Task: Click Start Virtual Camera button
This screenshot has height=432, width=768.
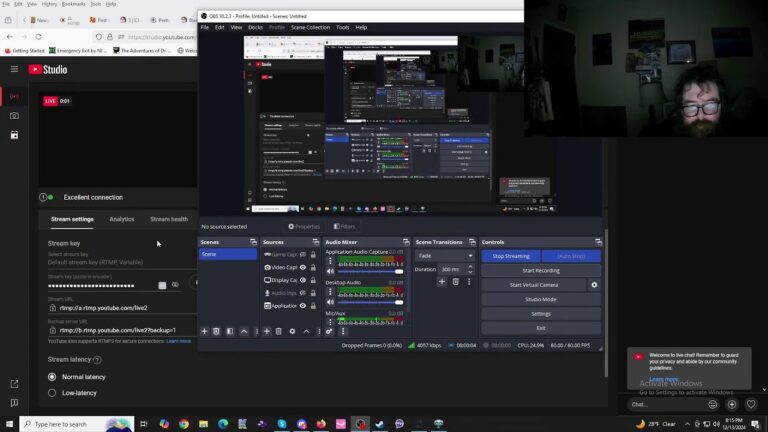Action: [533, 285]
